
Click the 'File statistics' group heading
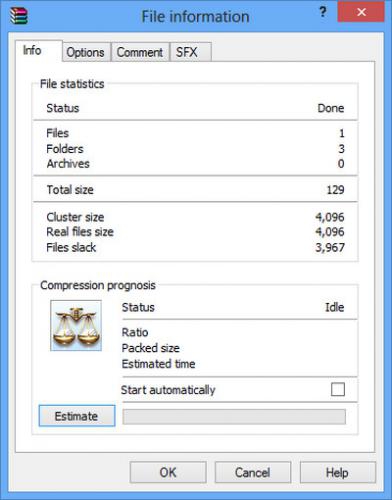coord(72,84)
